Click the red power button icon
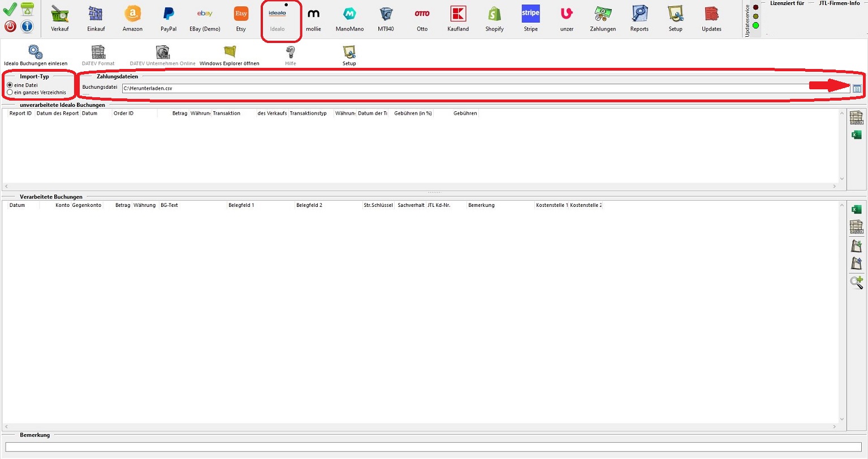 pyautogui.click(x=10, y=26)
